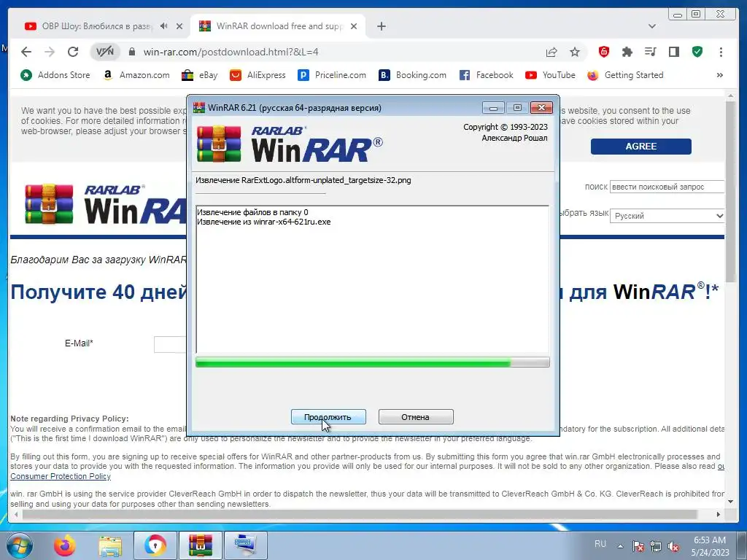
Task: Click the green shield security icon
Action: click(697, 52)
